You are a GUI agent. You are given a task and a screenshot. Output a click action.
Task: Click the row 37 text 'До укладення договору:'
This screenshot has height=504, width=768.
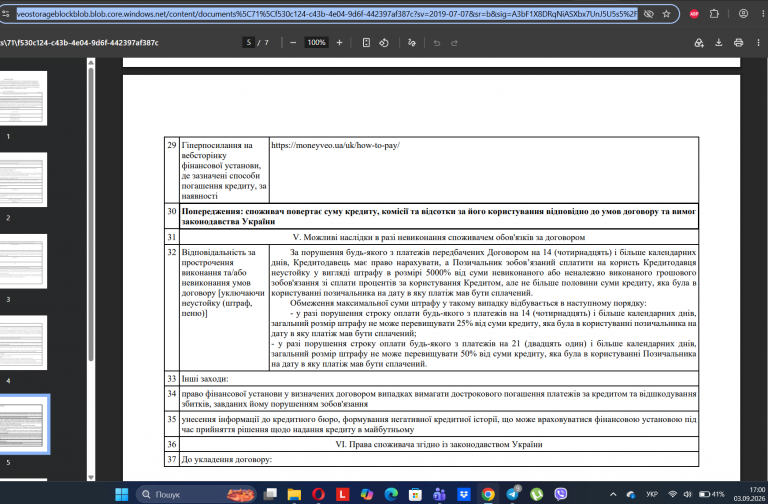coord(226,459)
